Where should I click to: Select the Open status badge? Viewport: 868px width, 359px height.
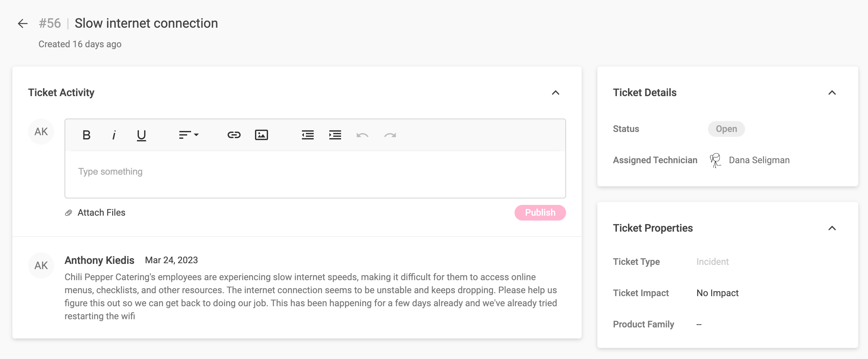[x=727, y=129]
